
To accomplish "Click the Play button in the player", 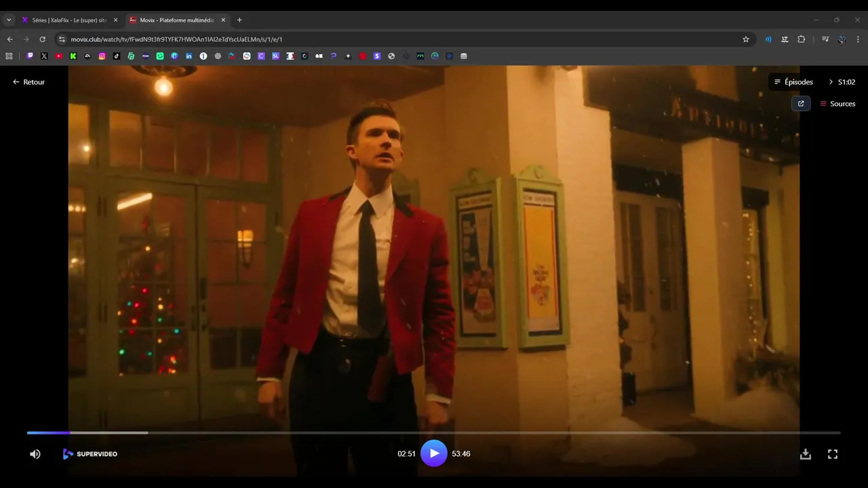I will click(x=434, y=453).
